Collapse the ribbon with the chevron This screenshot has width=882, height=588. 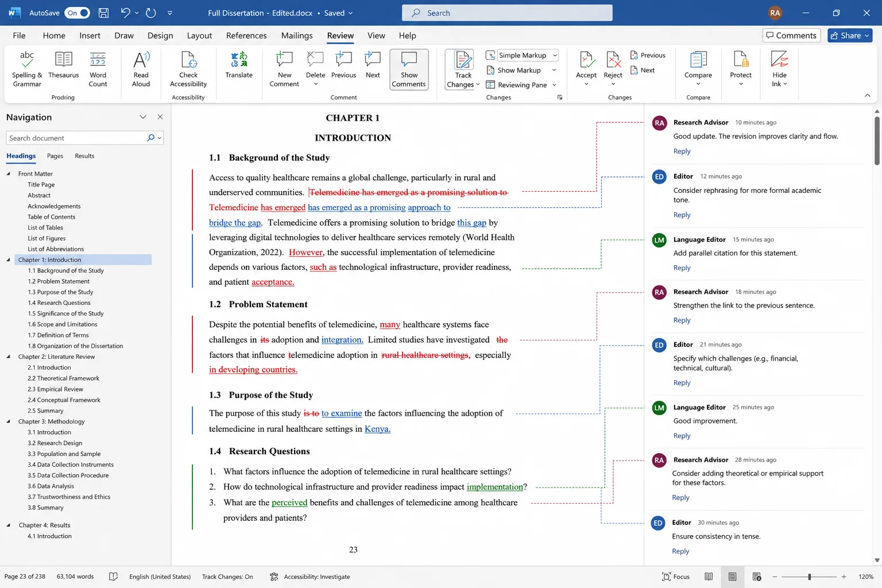point(867,96)
